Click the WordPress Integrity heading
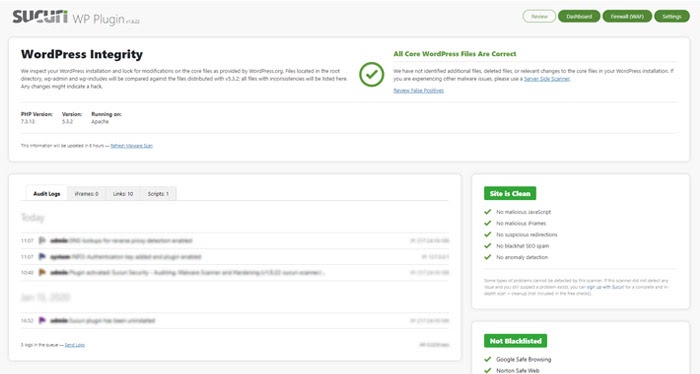 82,54
